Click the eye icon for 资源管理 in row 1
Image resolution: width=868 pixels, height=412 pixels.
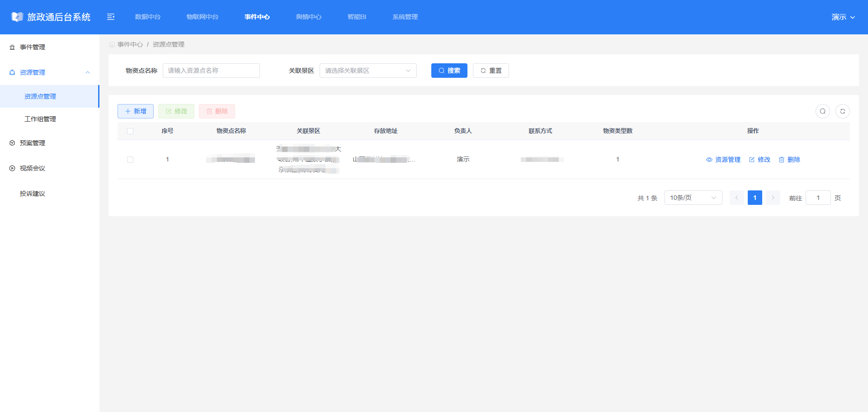coord(709,160)
